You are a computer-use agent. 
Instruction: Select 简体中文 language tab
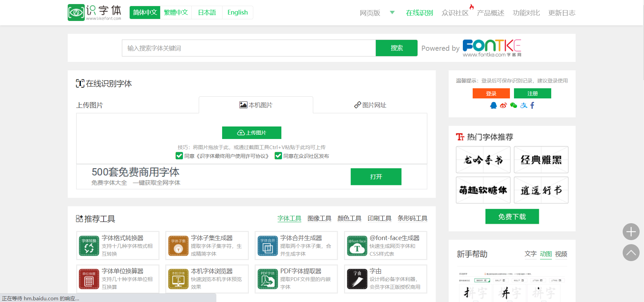145,13
